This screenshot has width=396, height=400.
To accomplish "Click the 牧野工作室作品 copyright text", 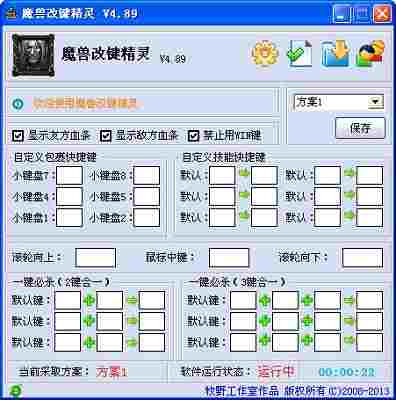I will [242, 390].
